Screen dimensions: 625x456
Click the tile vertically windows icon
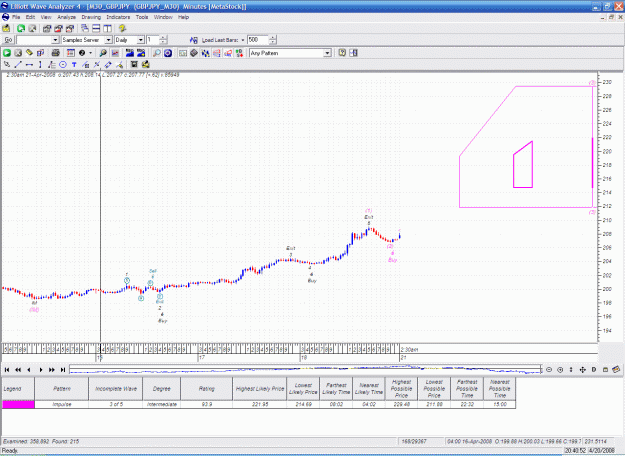tap(107, 28)
